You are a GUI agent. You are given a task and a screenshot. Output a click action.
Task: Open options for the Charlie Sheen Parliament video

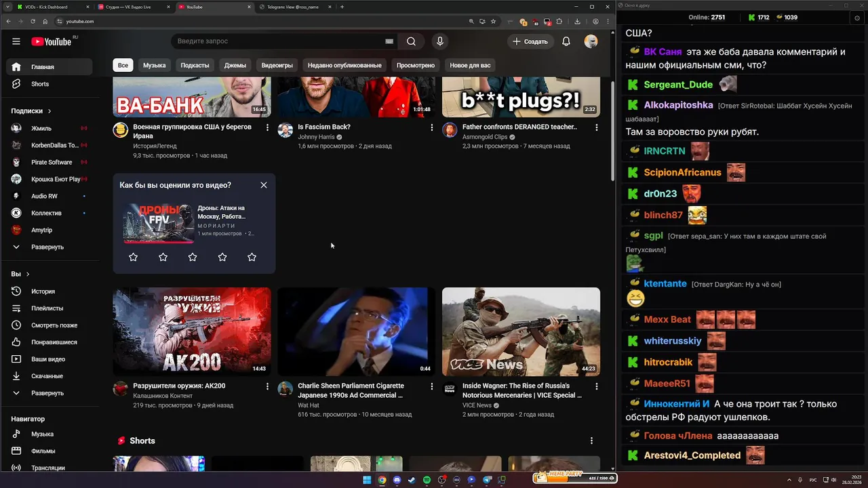coord(432,386)
